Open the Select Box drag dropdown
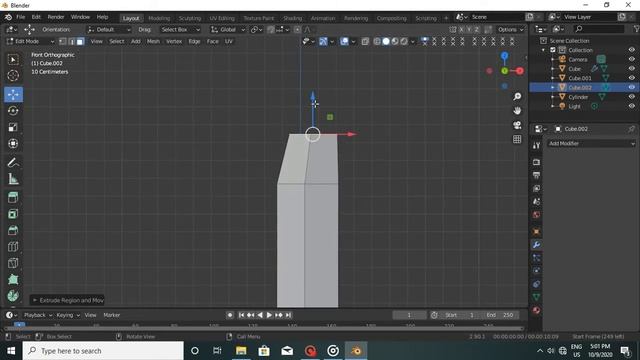 click(x=180, y=29)
